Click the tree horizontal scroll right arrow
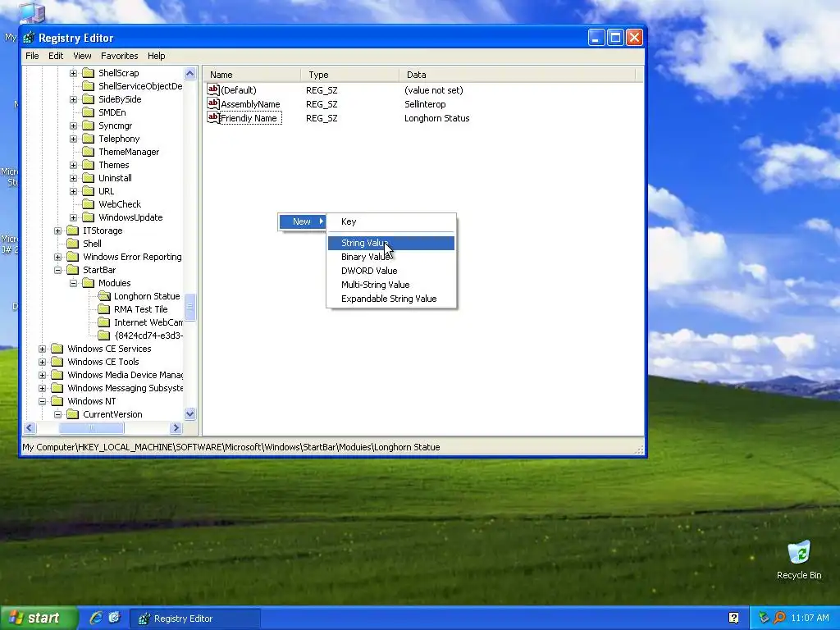 coord(176,428)
